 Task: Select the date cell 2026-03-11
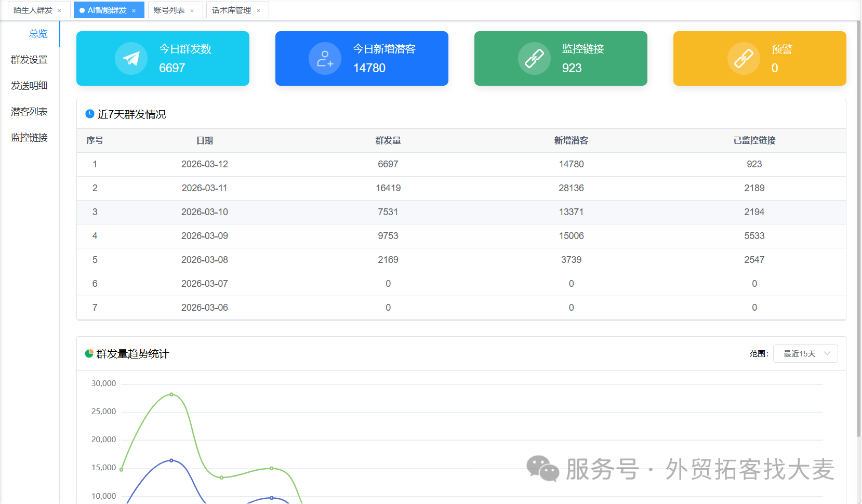click(205, 188)
